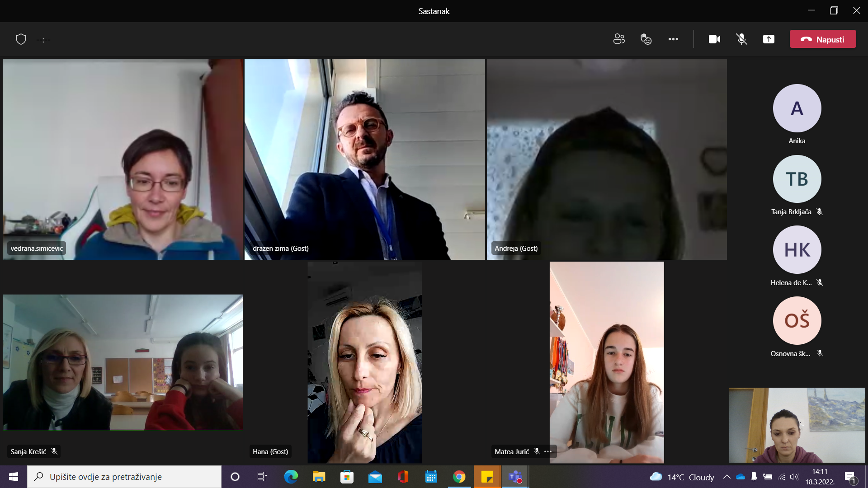
Task: Click OneDrive tray icon
Action: click(740, 477)
